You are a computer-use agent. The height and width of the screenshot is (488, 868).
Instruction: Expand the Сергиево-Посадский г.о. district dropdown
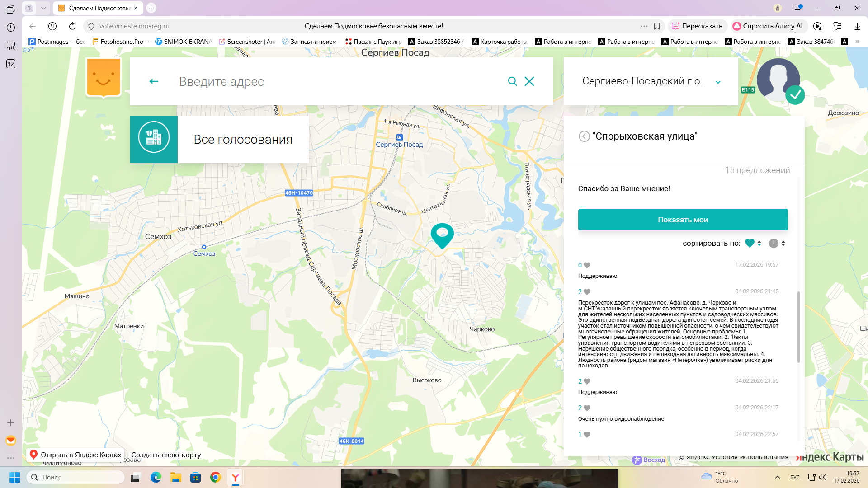tap(718, 82)
